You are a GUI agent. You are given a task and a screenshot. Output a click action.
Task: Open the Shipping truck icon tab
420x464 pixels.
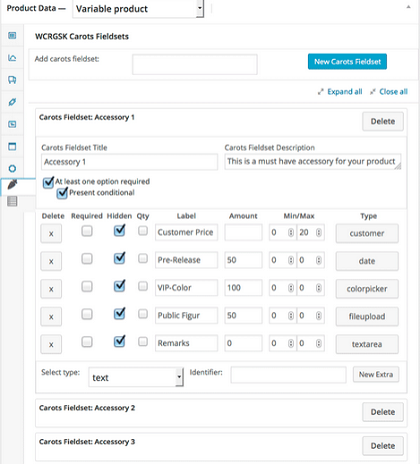click(12, 80)
